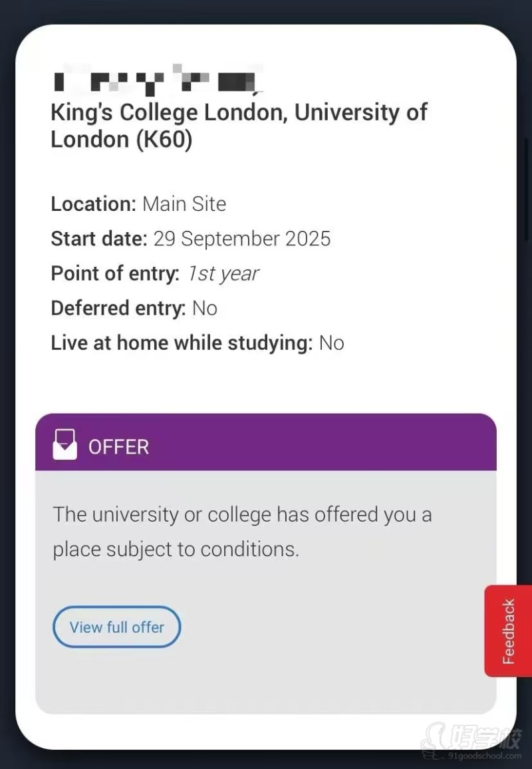
Task: Click the Point of entry label
Action: (x=115, y=273)
